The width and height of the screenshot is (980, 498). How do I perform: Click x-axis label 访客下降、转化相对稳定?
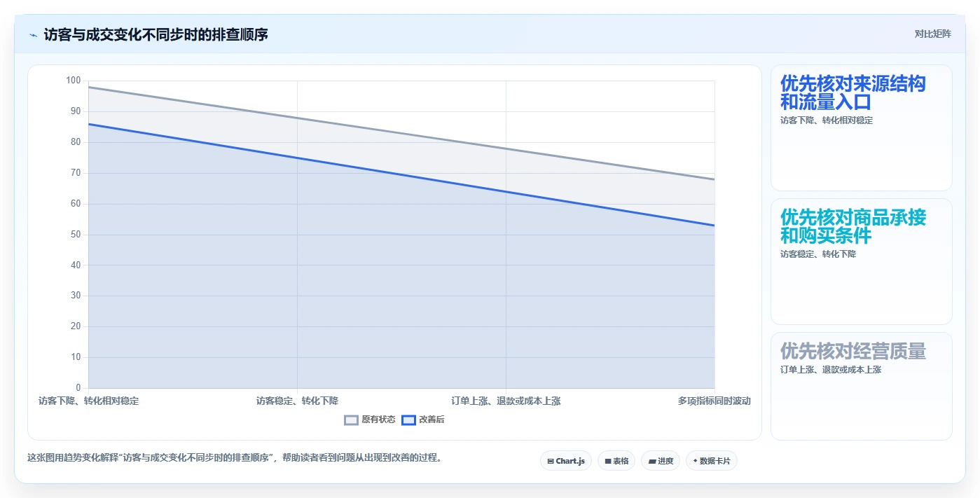coord(89,401)
